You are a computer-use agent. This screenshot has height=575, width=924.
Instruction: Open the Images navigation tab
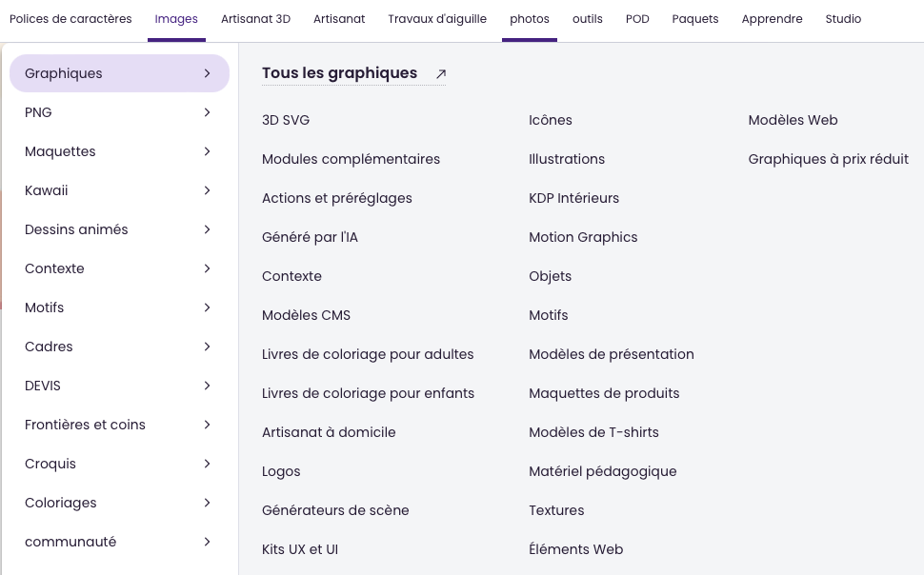(x=176, y=19)
